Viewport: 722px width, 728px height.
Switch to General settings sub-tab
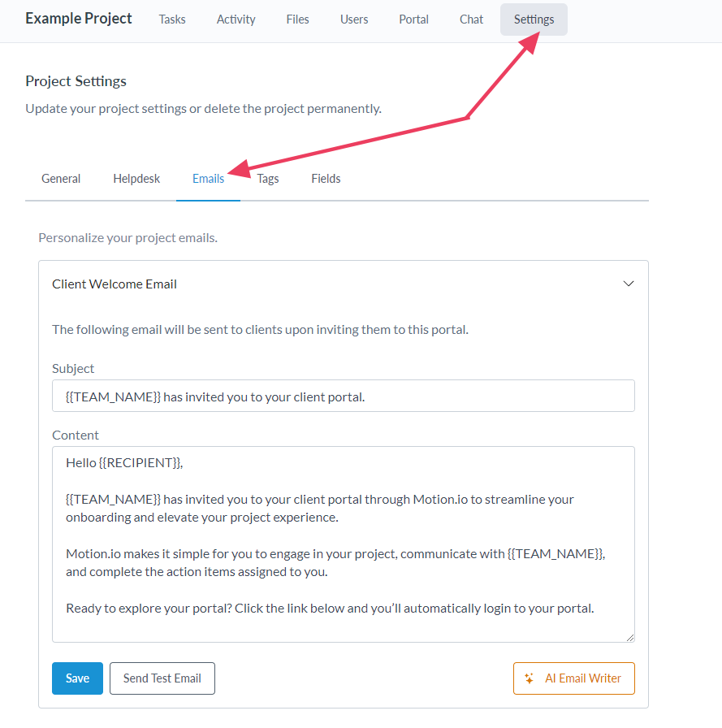(61, 179)
